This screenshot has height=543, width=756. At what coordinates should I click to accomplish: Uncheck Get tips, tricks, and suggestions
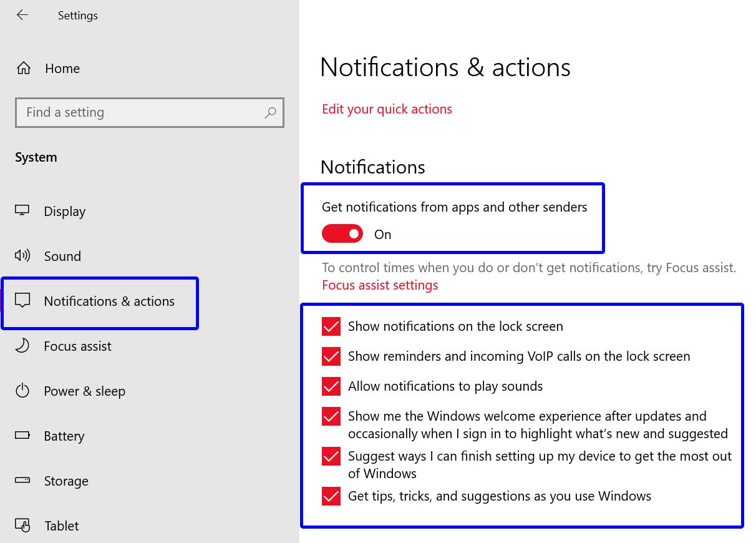[x=331, y=496]
